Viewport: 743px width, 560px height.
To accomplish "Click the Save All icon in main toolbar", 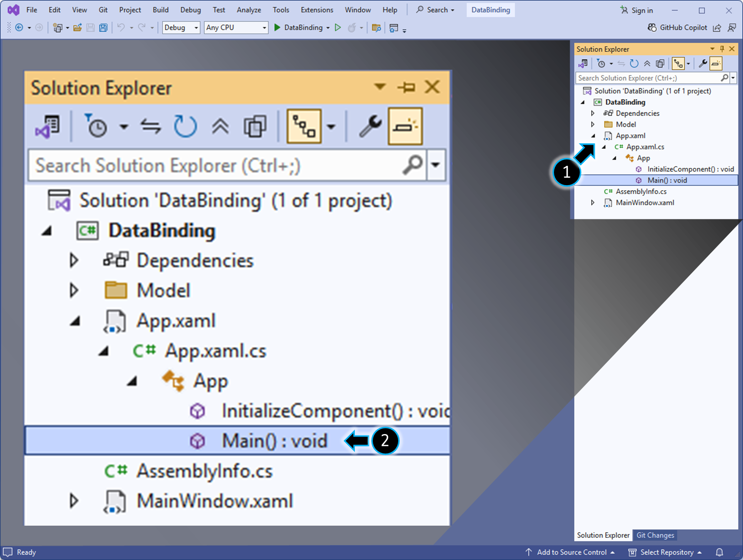I will tap(103, 28).
